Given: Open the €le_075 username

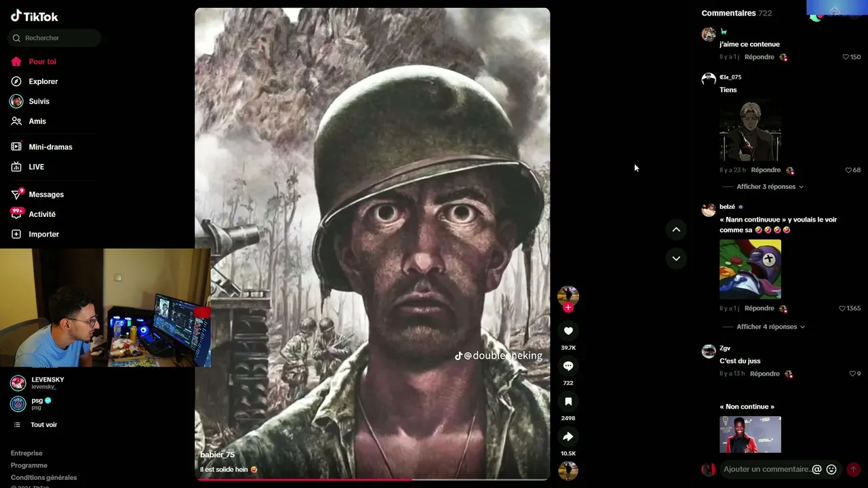Looking at the screenshot, I should click(x=730, y=77).
